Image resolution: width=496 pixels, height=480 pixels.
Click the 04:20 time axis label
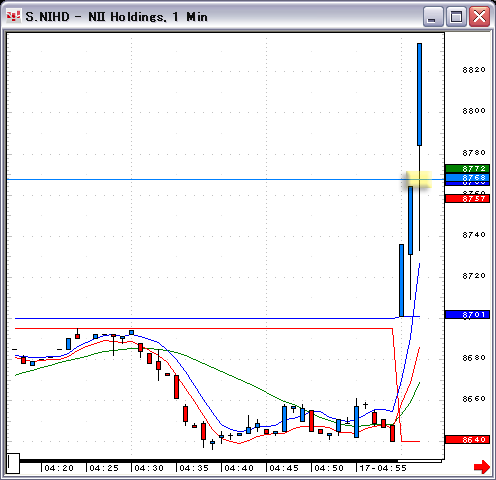pos(59,468)
